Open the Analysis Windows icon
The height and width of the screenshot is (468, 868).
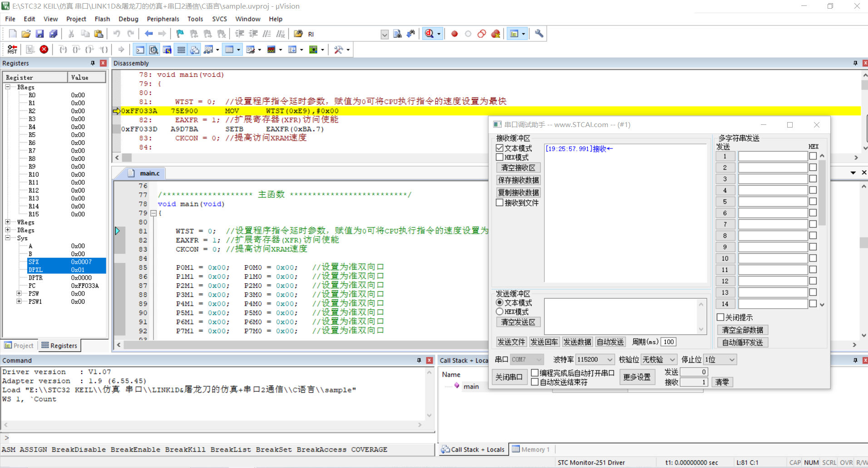click(271, 49)
